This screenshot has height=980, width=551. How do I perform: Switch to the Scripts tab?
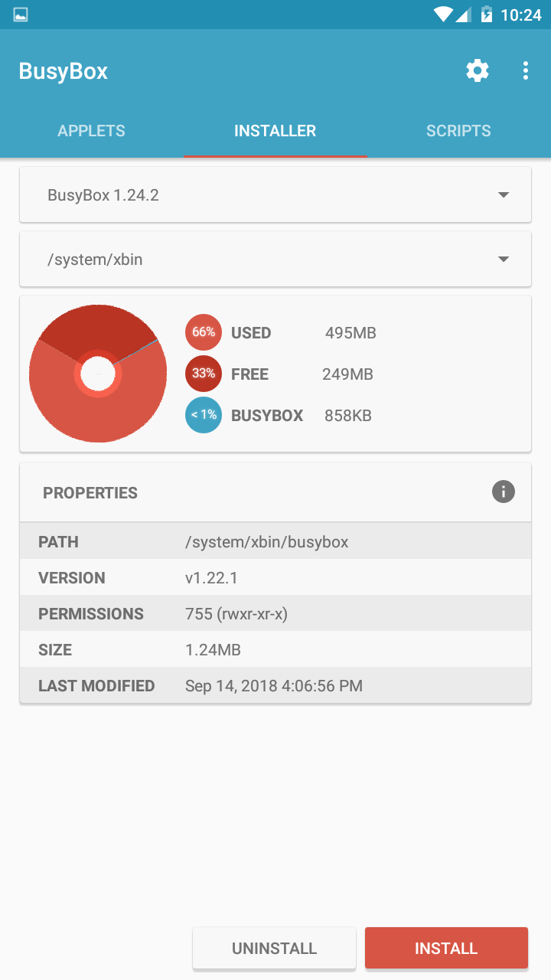(x=458, y=131)
